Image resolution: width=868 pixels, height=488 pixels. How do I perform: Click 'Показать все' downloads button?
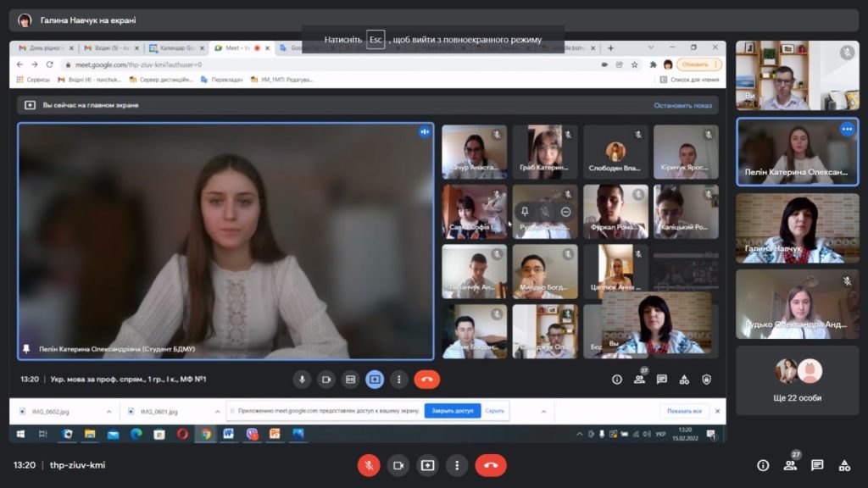[x=684, y=411]
